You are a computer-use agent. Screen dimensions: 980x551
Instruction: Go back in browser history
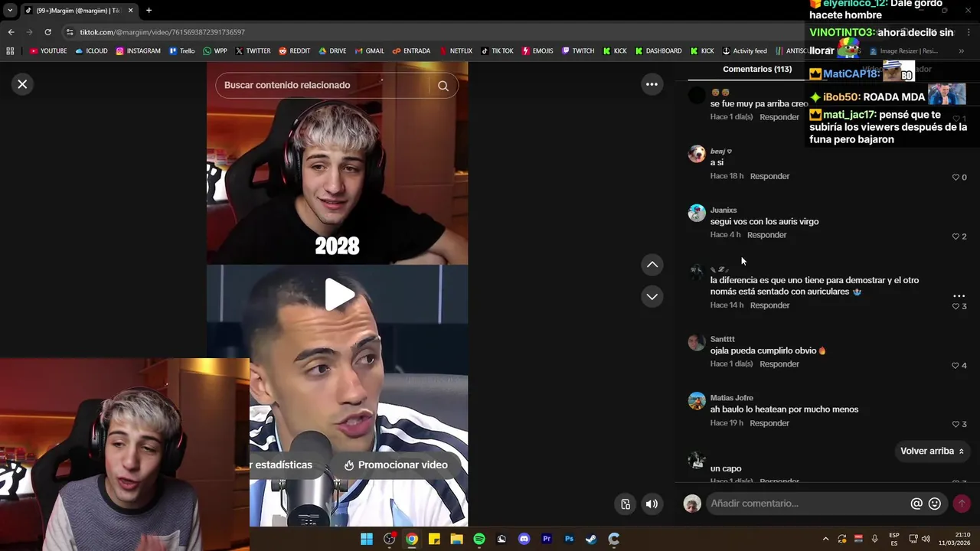tap(11, 32)
